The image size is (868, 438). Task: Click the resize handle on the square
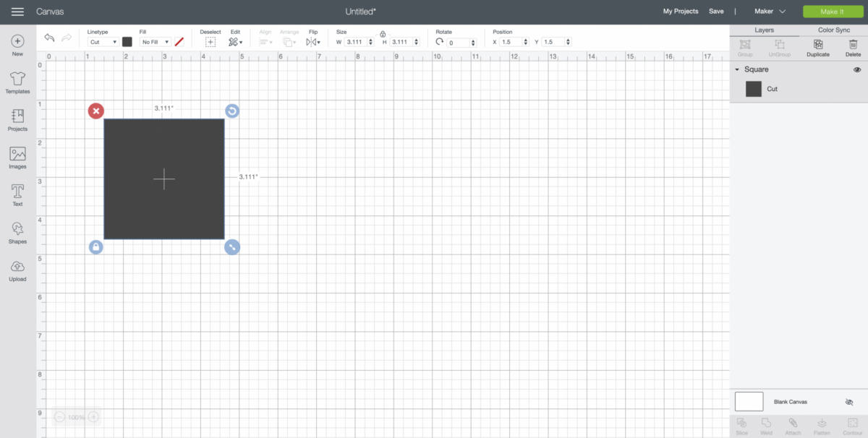coord(231,247)
